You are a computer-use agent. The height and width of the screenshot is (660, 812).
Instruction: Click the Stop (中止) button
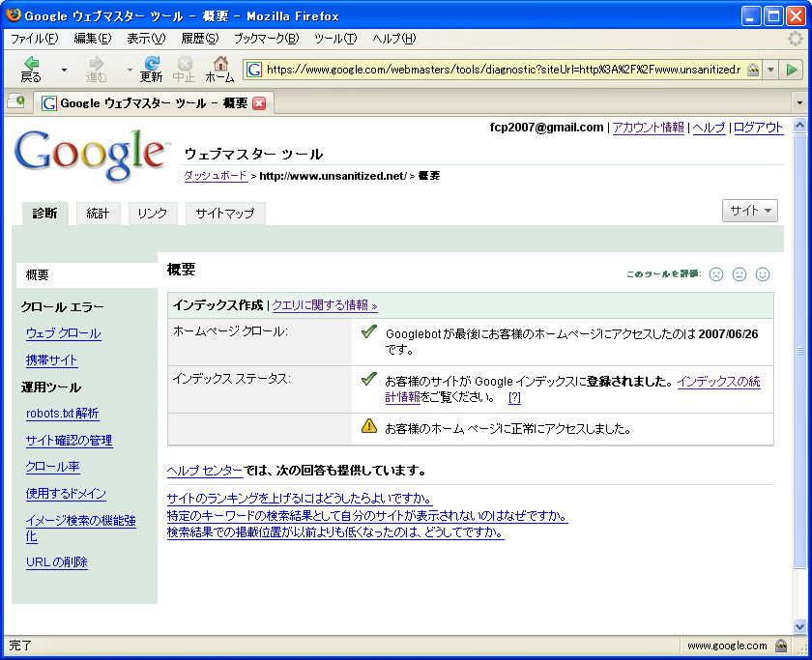click(184, 69)
